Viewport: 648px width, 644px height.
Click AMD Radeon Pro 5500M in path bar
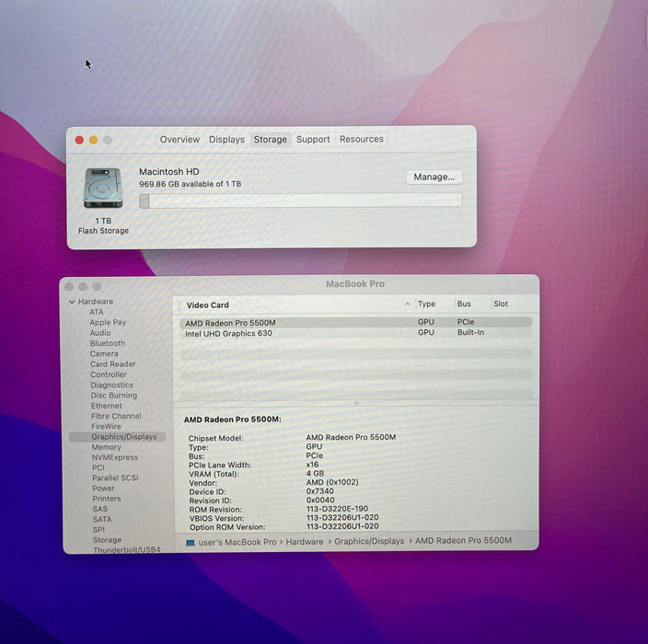tap(463, 540)
